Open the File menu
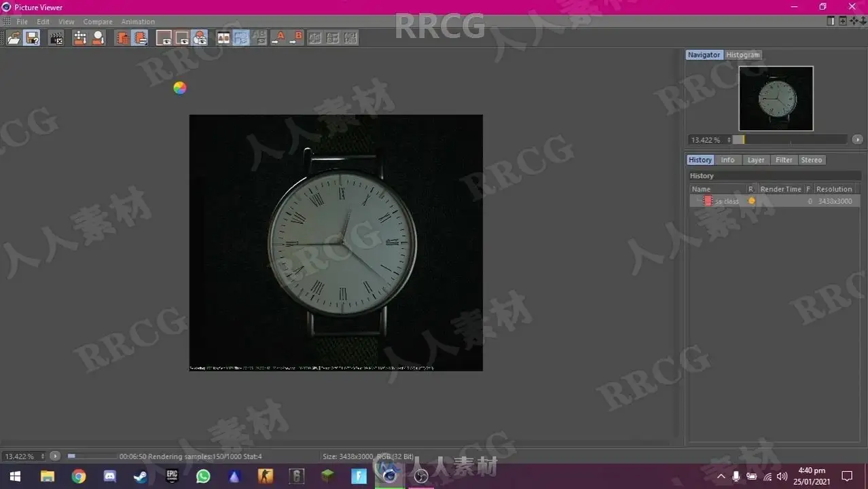Image resolution: width=868 pixels, height=489 pixels. [x=22, y=22]
